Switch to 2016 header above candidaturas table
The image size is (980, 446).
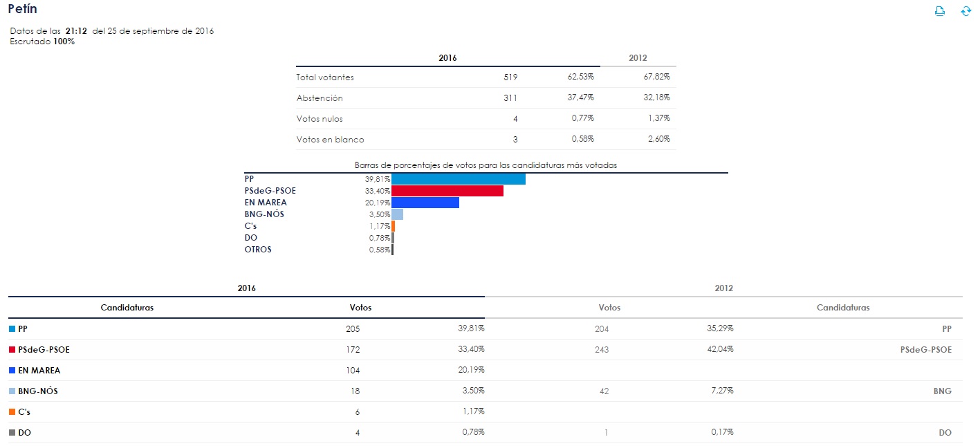(246, 288)
